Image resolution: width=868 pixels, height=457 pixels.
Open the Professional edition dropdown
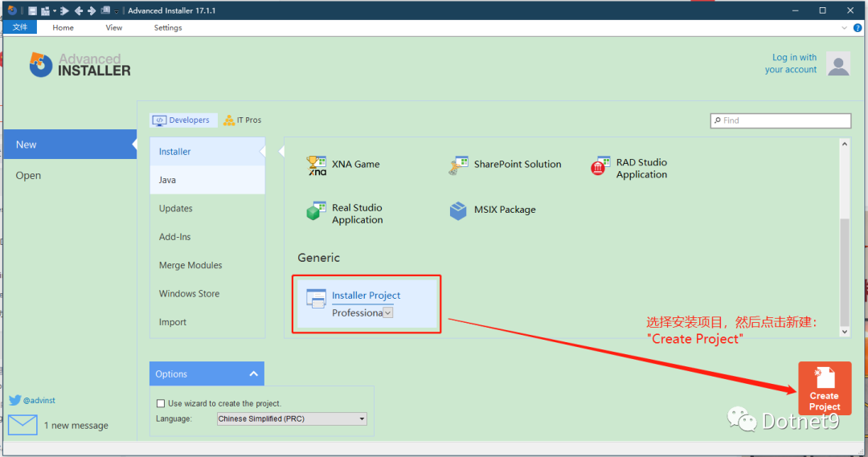[x=388, y=313]
